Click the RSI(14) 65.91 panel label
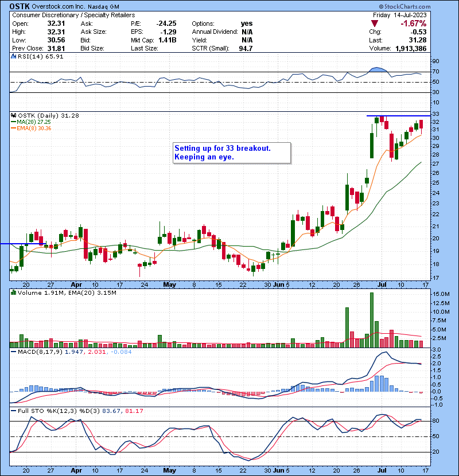Screen dimensions: 459x476 coord(40,56)
